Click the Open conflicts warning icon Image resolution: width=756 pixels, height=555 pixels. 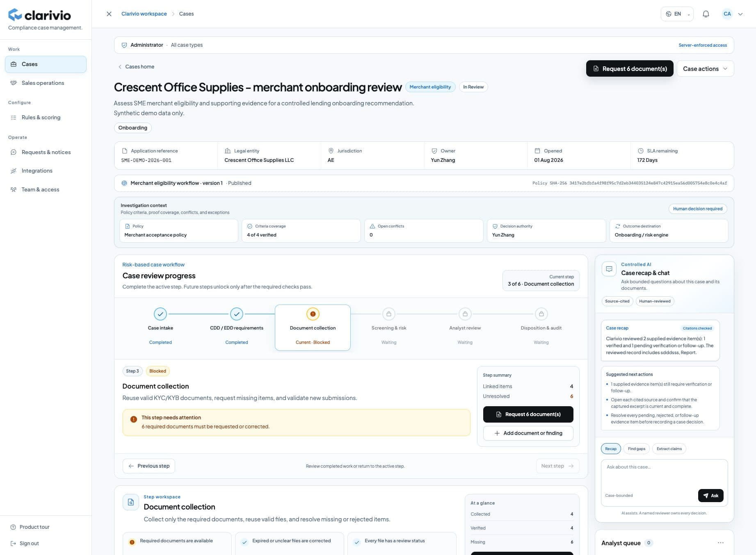[x=372, y=226]
